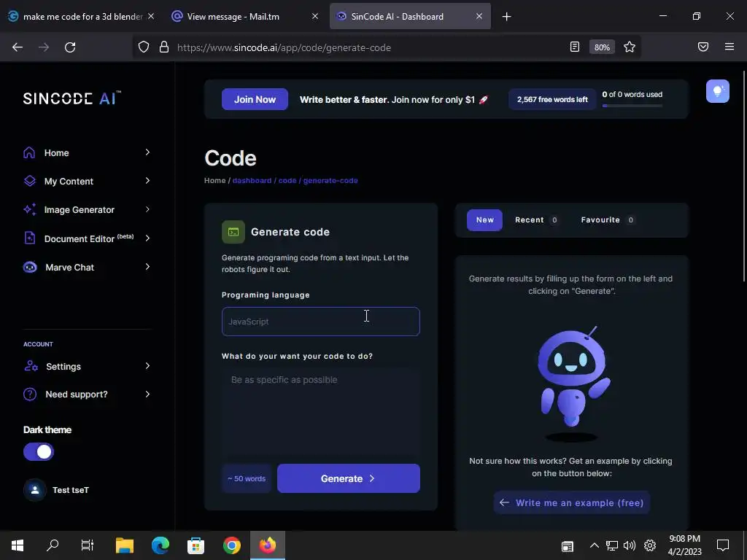Reload the page with refresh icon

coord(70,47)
